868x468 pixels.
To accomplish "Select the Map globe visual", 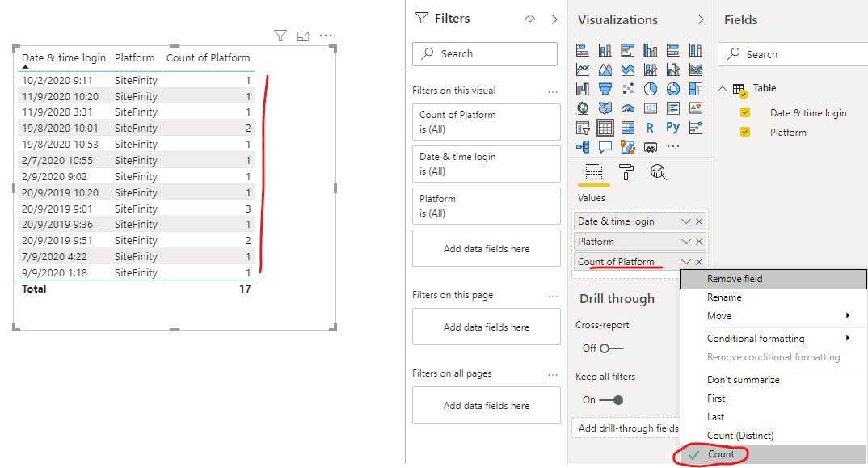I will tap(583, 108).
